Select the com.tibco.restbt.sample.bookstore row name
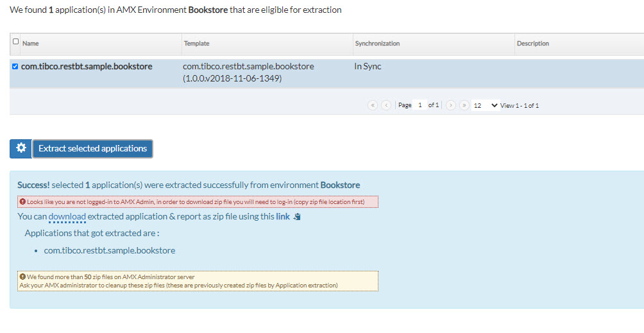 87,67
